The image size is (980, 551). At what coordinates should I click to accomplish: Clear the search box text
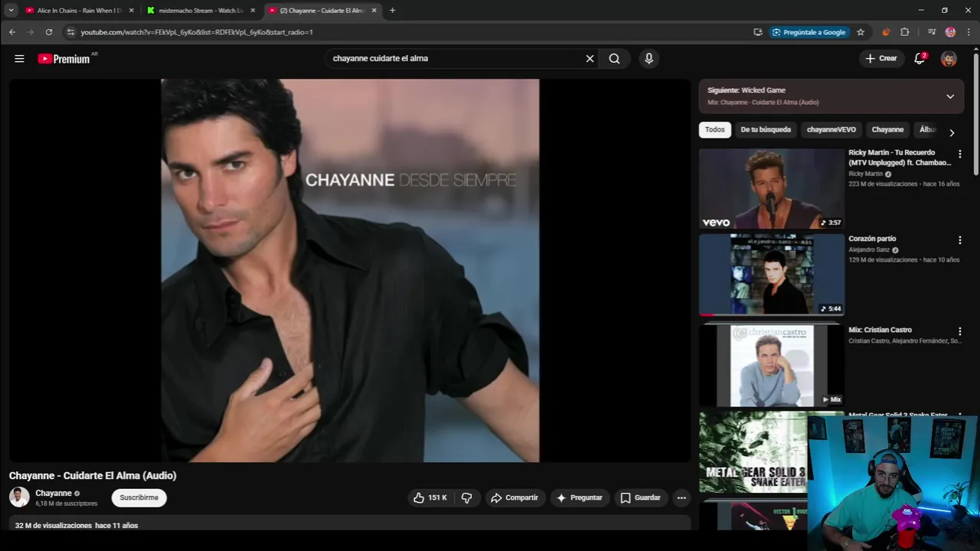590,58
